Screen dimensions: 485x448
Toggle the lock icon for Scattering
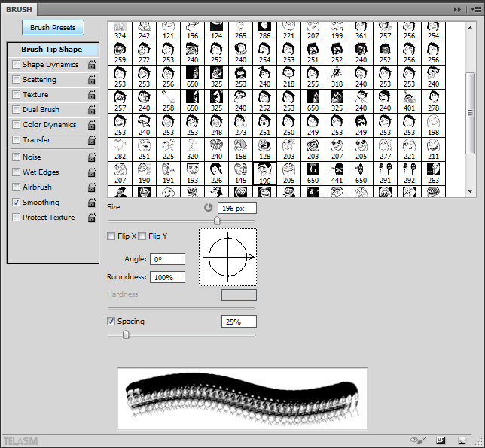(x=92, y=80)
